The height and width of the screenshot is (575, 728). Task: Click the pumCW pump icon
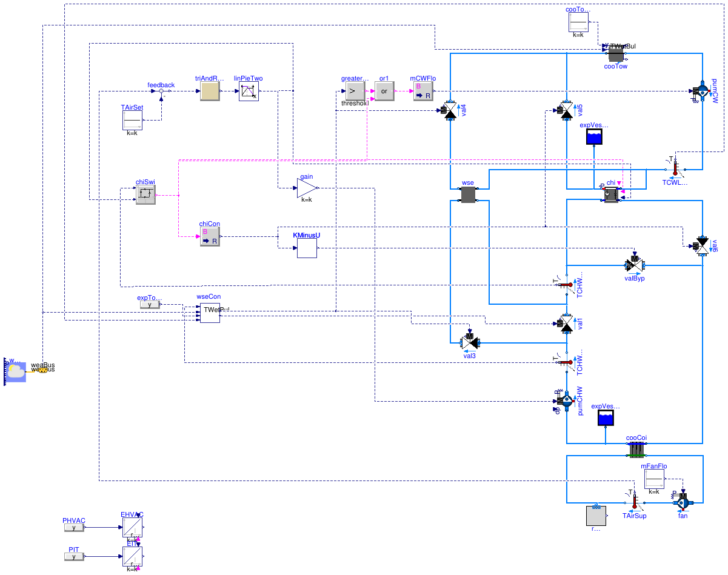tap(702, 91)
